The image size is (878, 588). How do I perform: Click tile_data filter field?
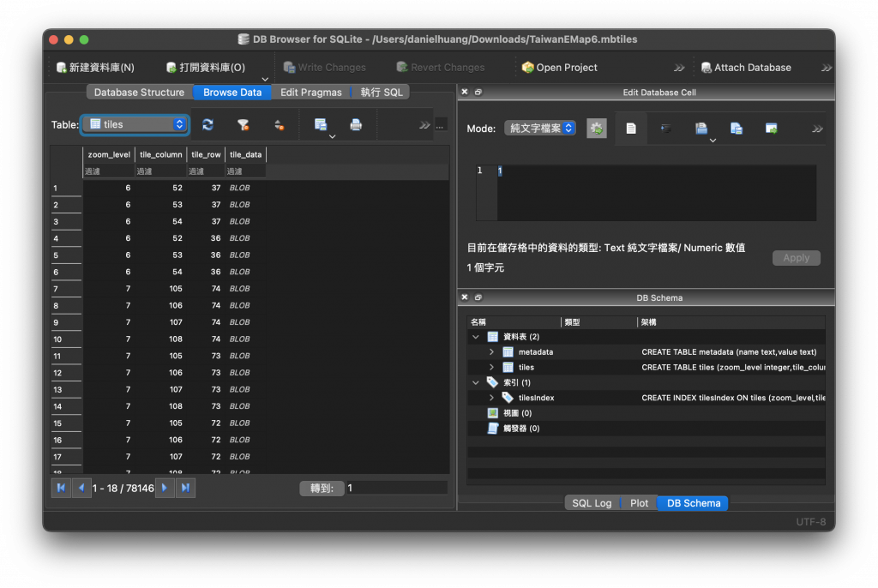click(245, 171)
